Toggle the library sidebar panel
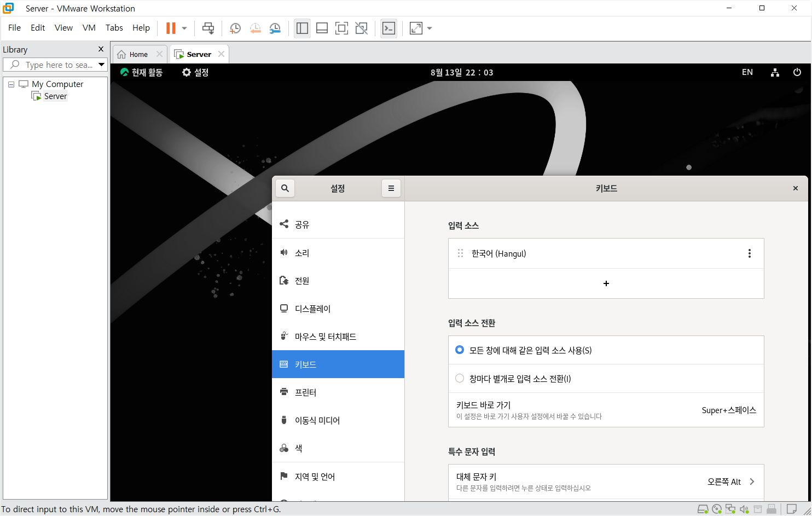This screenshot has width=812, height=516. pyautogui.click(x=302, y=28)
